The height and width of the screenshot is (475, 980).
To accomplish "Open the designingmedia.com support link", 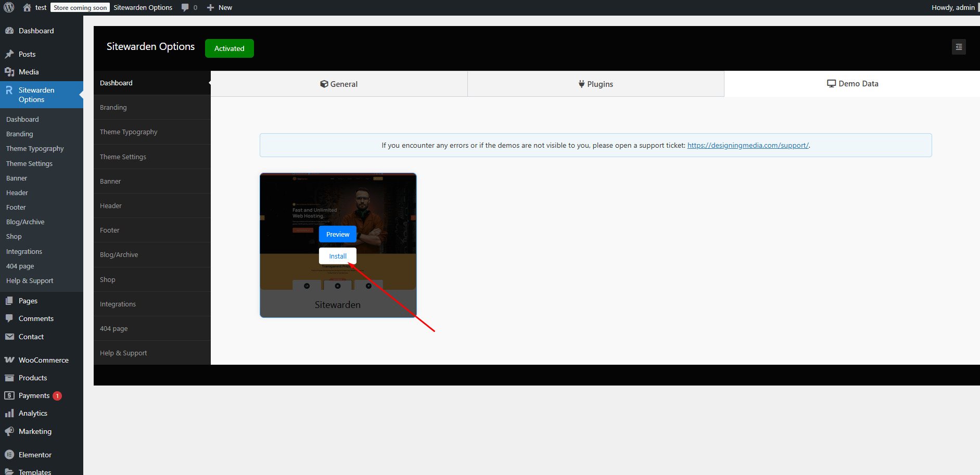I will click(748, 145).
